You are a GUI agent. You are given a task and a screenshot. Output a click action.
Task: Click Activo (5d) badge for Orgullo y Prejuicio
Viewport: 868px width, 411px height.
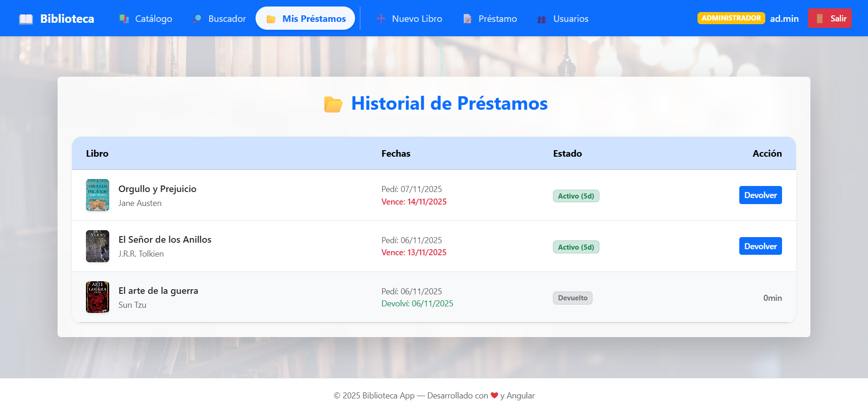point(576,196)
